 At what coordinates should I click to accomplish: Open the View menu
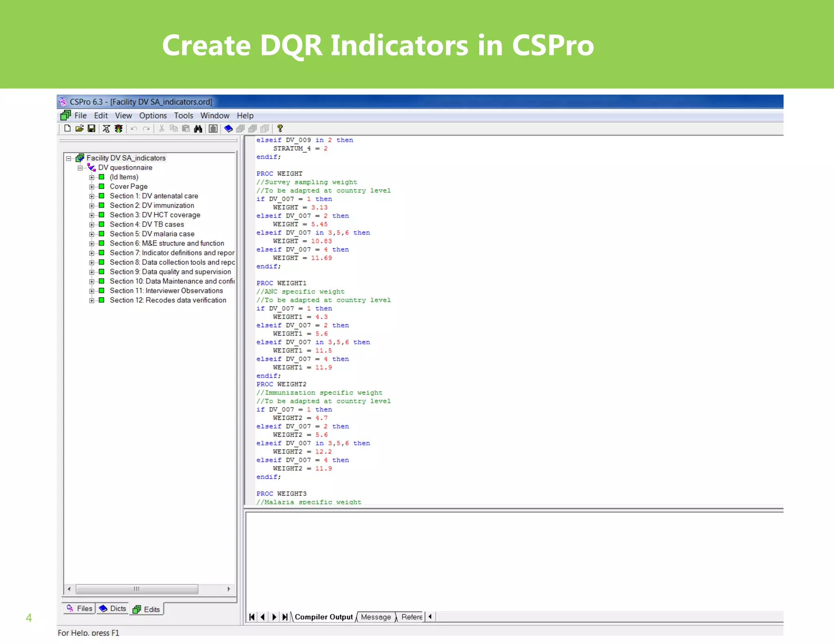[x=123, y=116]
